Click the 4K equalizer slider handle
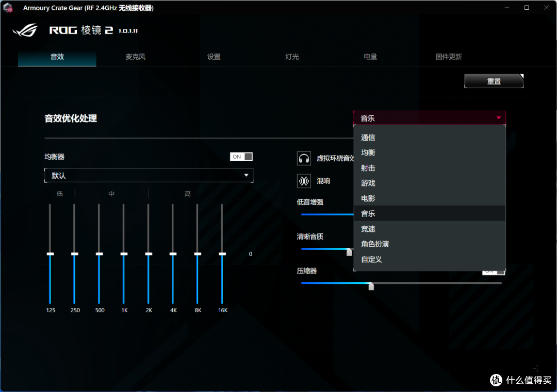The height and width of the screenshot is (392, 557). pos(173,254)
